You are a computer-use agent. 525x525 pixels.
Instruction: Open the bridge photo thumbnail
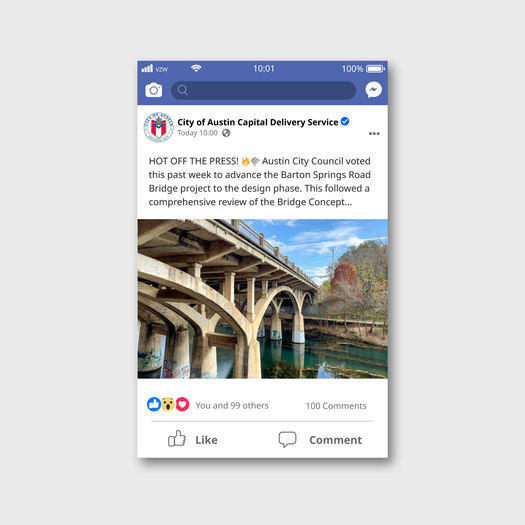coord(263,299)
